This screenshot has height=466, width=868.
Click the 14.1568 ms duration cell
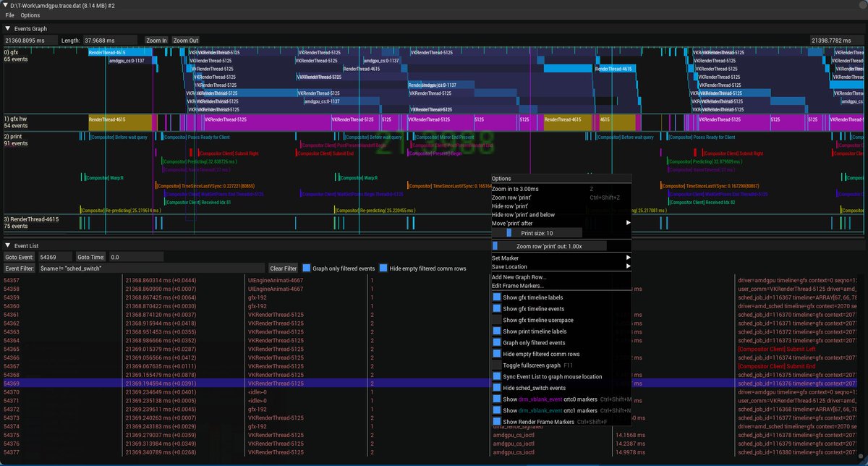tap(629, 435)
